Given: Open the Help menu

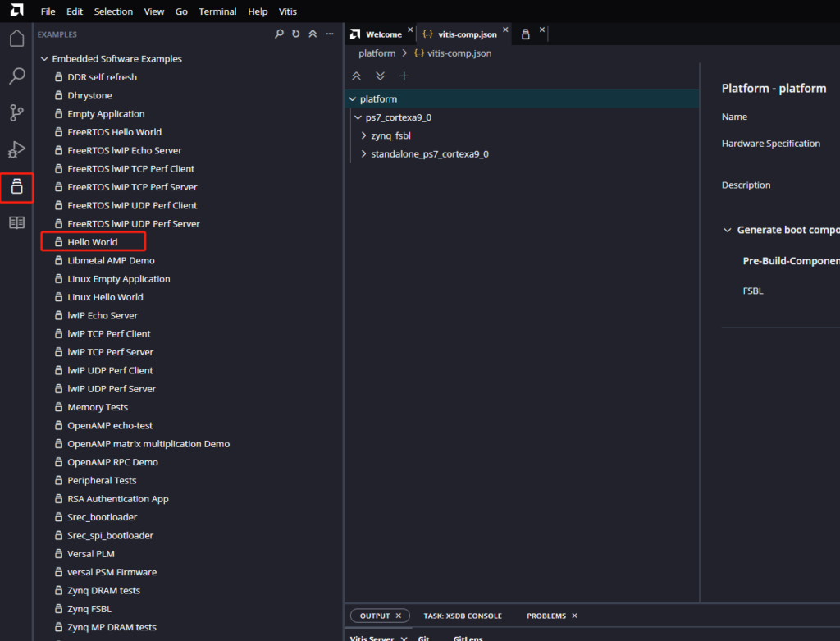Looking at the screenshot, I should (258, 11).
